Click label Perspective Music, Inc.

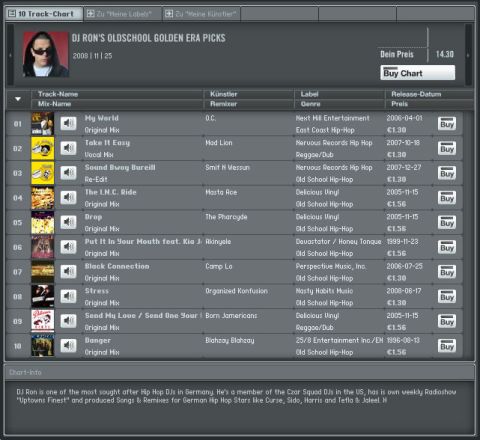pyautogui.click(x=330, y=266)
